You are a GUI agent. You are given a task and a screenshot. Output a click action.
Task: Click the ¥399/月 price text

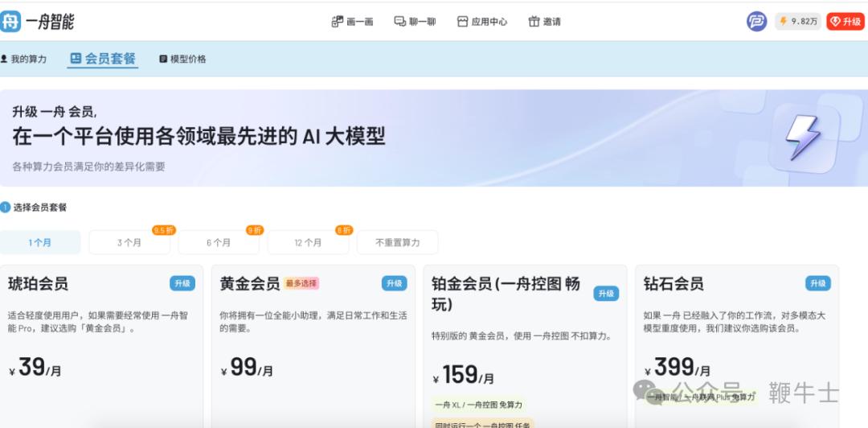677,368
